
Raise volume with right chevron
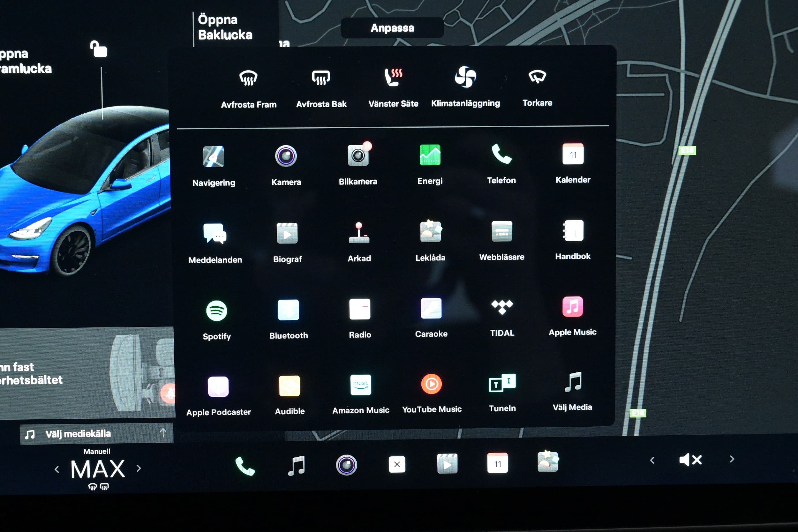(x=732, y=459)
